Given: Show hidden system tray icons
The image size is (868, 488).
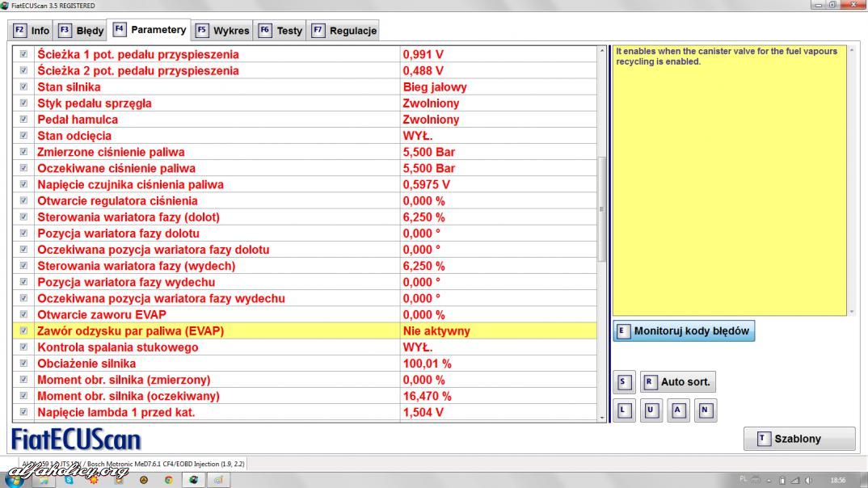Looking at the screenshot, I should pyautogui.click(x=769, y=479).
